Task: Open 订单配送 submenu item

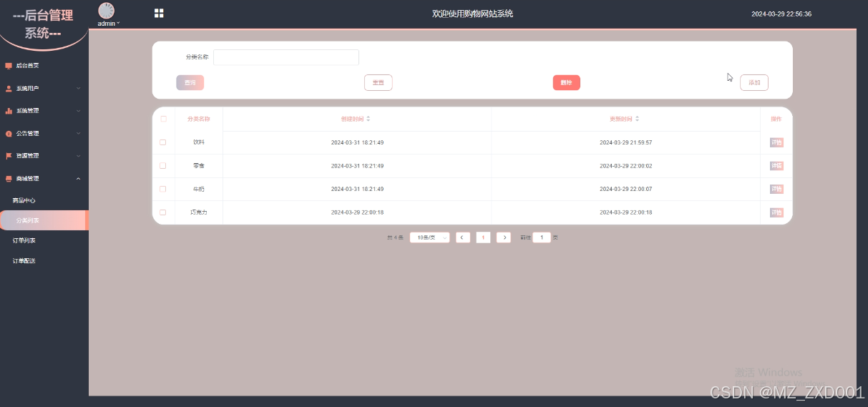Action: click(x=44, y=260)
